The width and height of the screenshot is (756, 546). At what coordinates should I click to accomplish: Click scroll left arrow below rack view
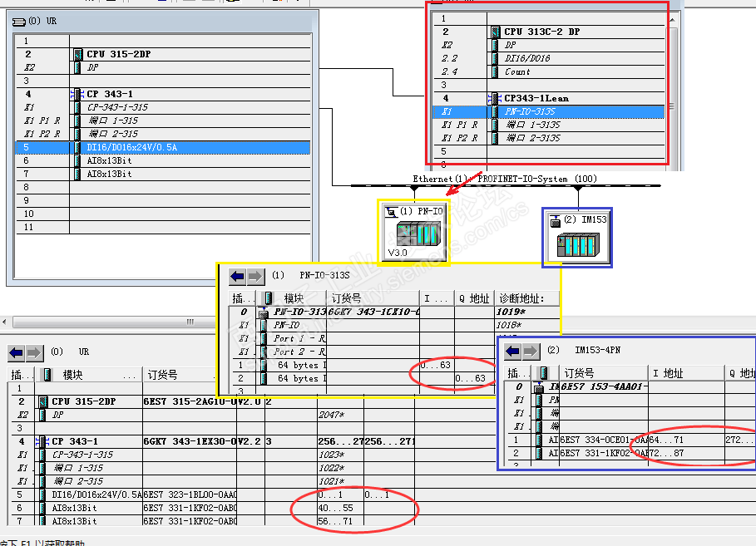4,322
